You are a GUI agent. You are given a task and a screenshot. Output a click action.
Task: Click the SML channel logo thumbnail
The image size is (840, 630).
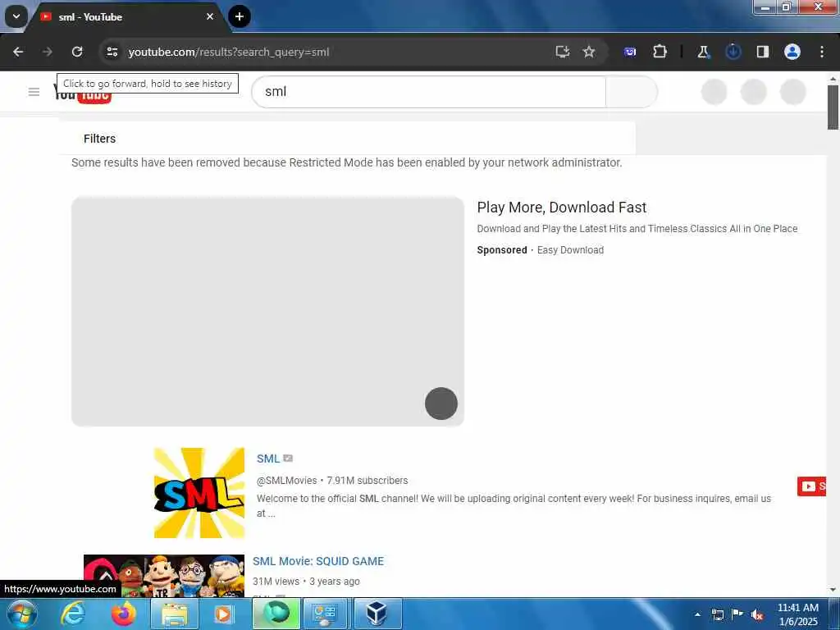199,493
